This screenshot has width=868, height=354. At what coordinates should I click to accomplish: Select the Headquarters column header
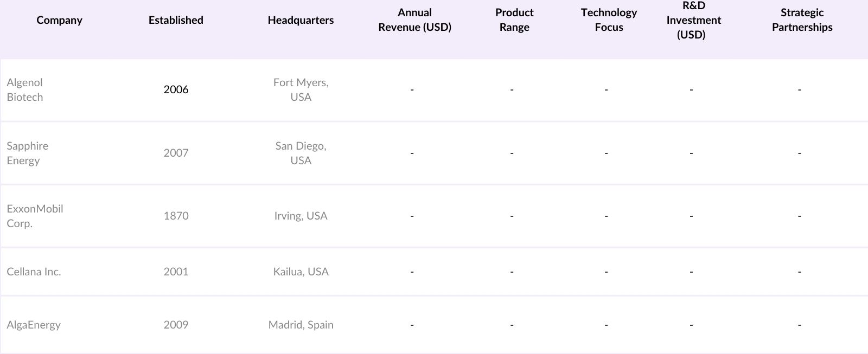301,20
